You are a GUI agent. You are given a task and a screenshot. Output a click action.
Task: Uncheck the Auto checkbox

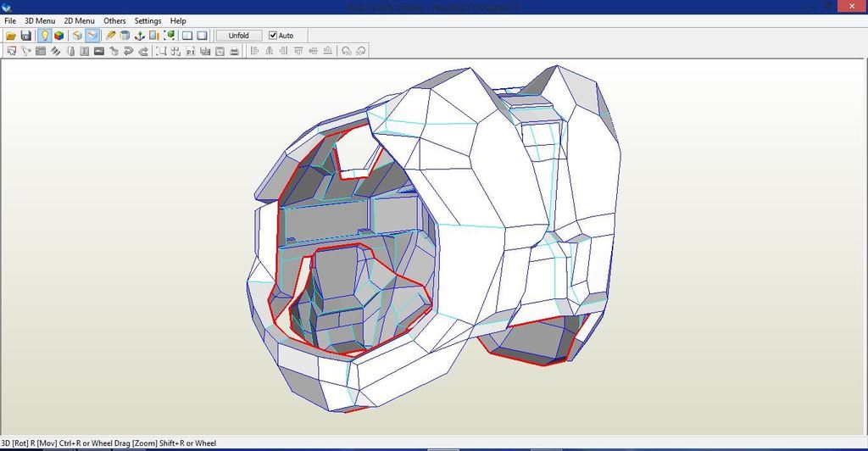pos(273,36)
